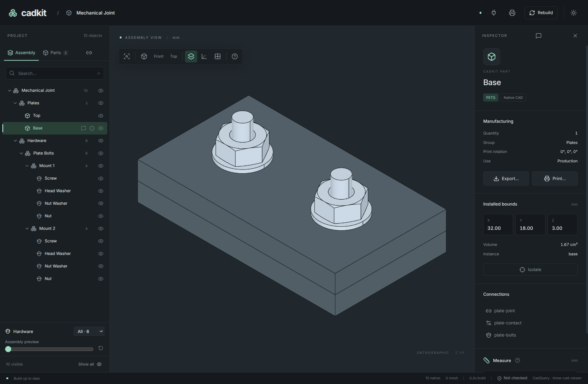The height and width of the screenshot is (384, 588).
Task: Hide Mount 1 assembly
Action: point(101,166)
